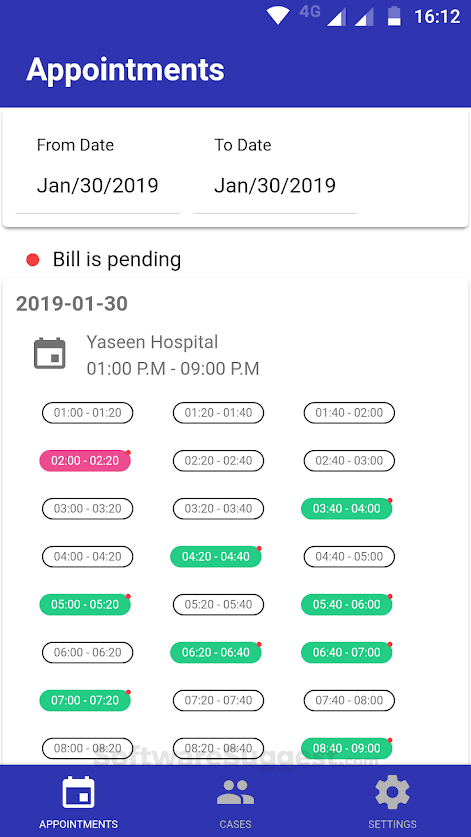Switch to the SETTINGS tab label
This screenshot has height=837, width=471.
click(392, 824)
